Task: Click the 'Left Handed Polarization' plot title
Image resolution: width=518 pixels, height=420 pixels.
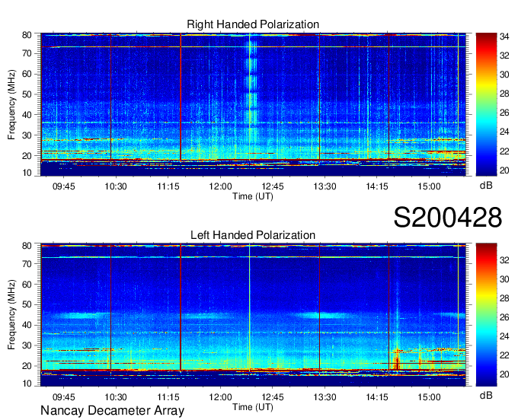Action: (253, 235)
